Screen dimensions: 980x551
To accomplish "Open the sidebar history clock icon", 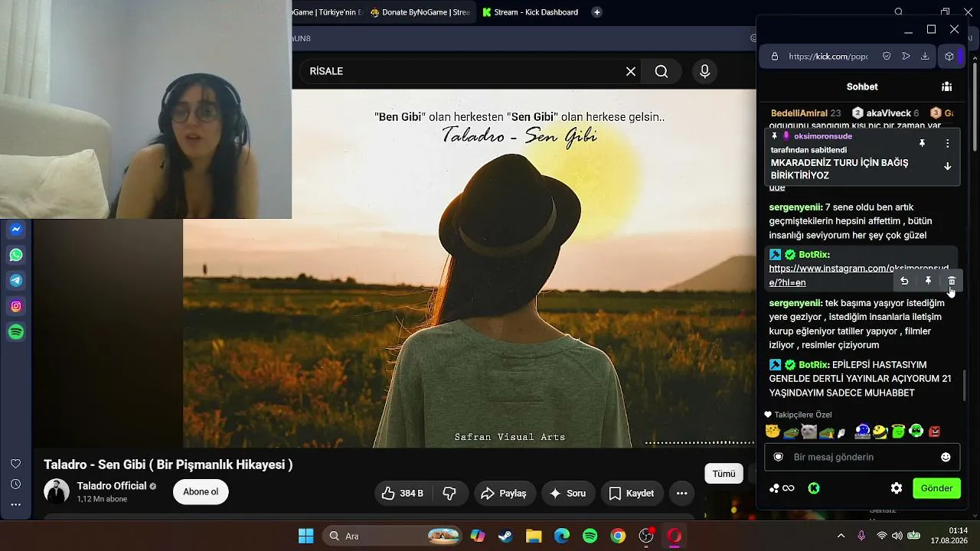I will click(15, 484).
